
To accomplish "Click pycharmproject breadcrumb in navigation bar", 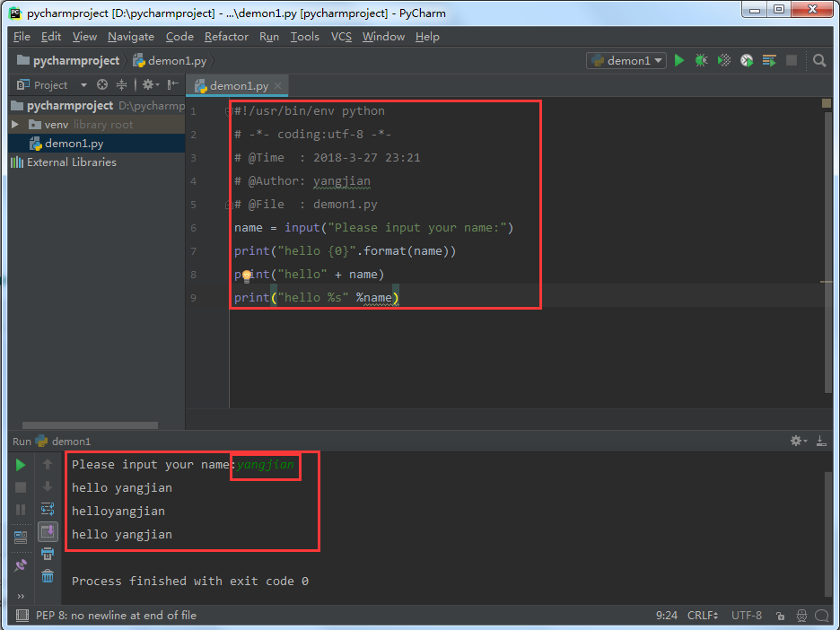I will point(68,60).
